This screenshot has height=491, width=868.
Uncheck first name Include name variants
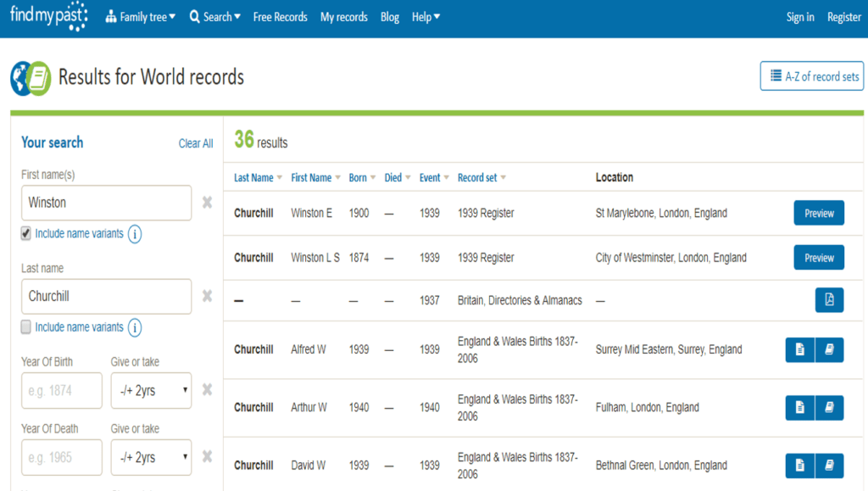click(26, 233)
